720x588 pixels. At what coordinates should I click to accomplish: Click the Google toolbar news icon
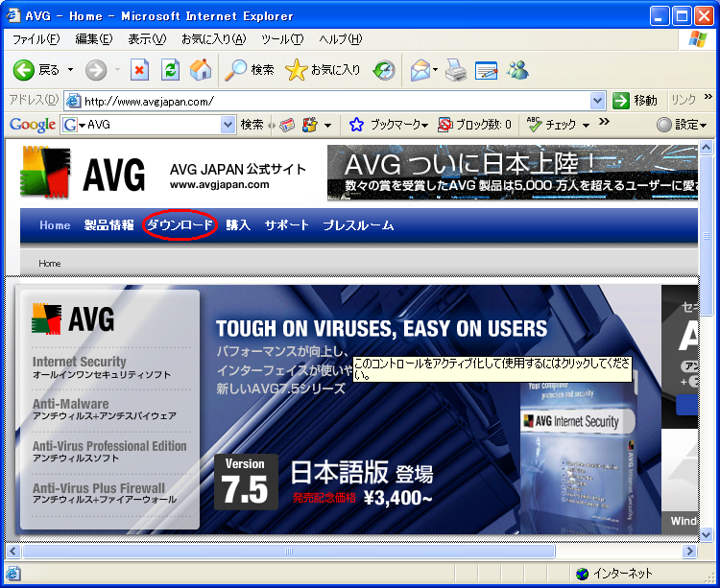click(287, 125)
